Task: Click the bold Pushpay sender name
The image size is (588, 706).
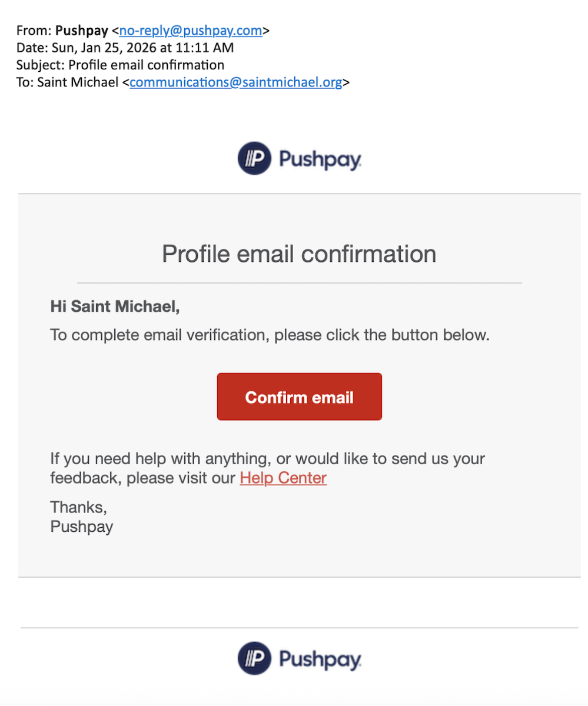Action: [x=81, y=31]
